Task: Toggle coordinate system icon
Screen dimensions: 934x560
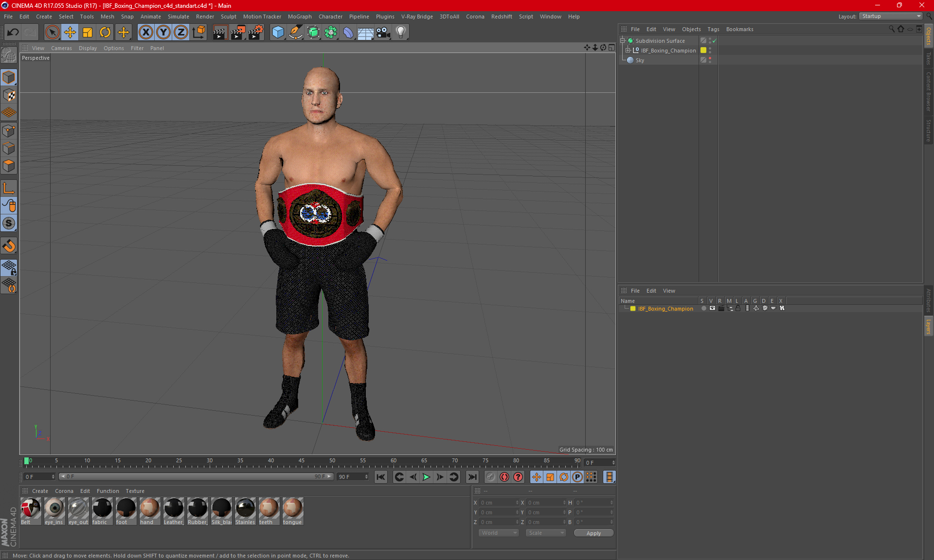Action: tap(198, 33)
